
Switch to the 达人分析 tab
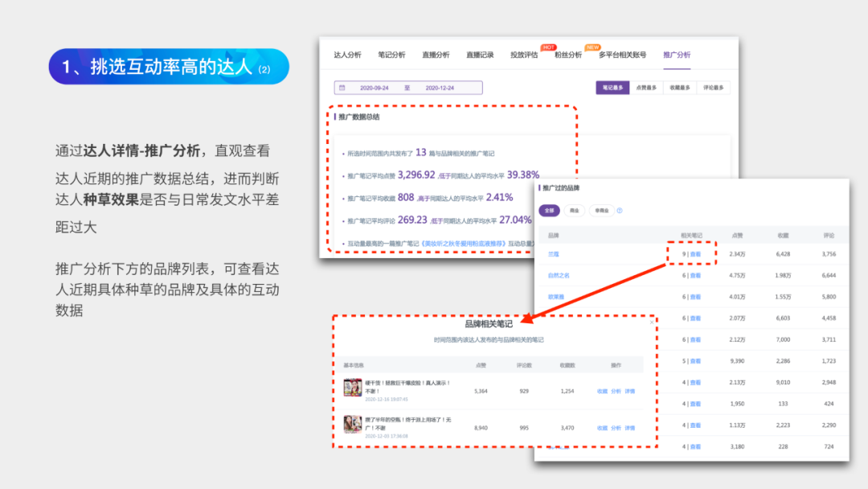click(x=347, y=55)
